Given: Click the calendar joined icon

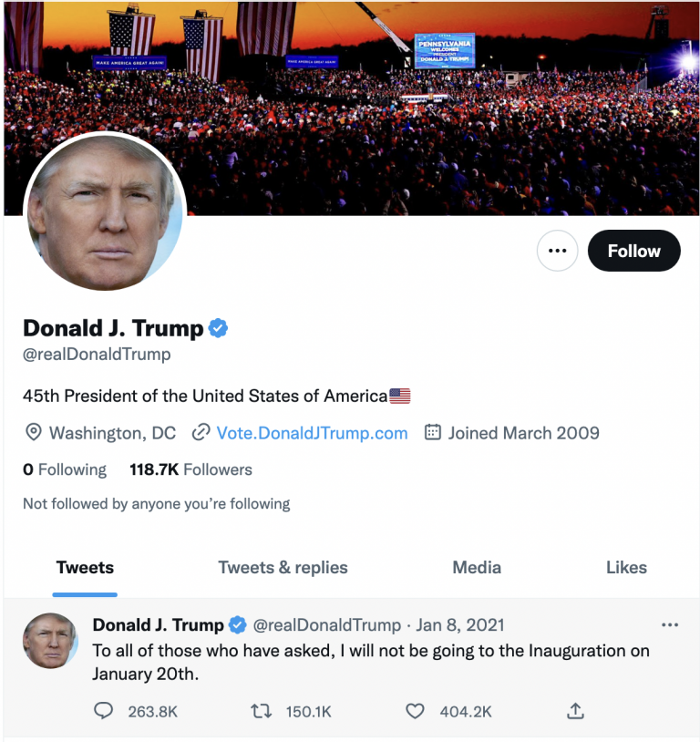Looking at the screenshot, I should [433, 432].
